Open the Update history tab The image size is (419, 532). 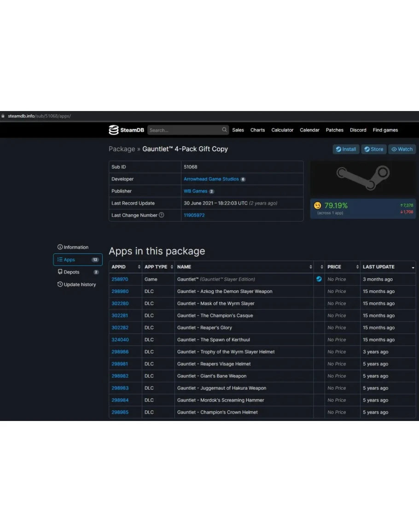(x=76, y=285)
